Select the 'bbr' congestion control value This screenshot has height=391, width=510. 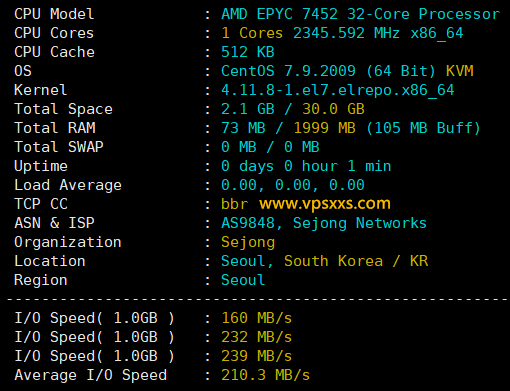tap(235, 204)
